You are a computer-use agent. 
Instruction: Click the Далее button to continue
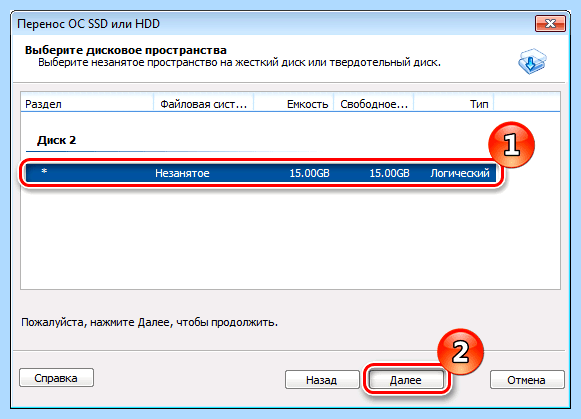[x=406, y=380]
